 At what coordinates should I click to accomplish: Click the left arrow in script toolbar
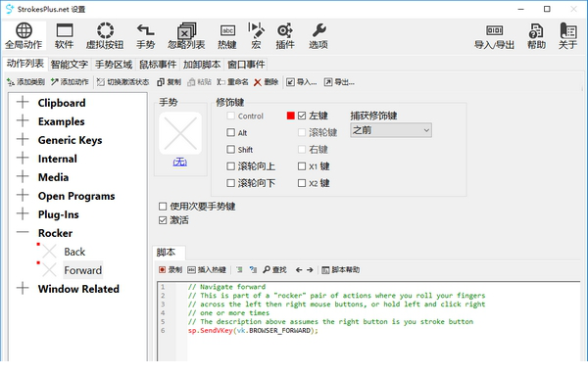(299, 269)
